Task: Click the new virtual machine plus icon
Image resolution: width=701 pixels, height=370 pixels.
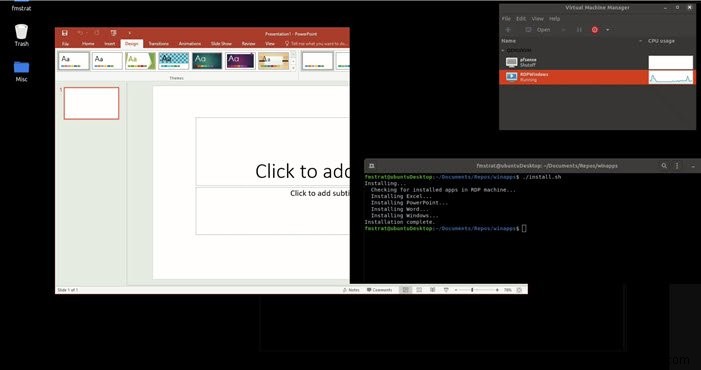Action: (508, 30)
